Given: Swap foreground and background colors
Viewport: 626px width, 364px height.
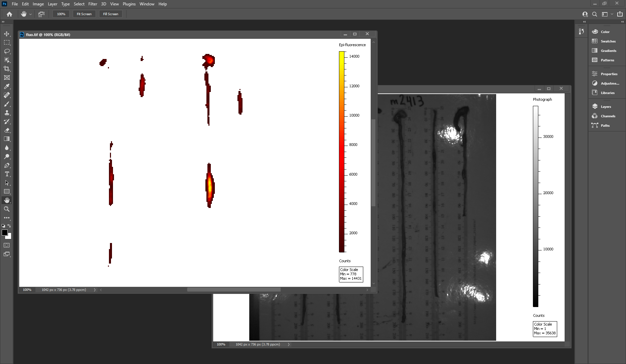Looking at the screenshot, I should click(9, 226).
